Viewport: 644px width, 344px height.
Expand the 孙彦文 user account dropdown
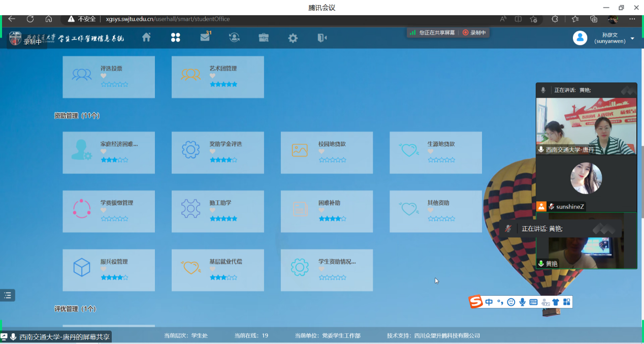point(632,39)
